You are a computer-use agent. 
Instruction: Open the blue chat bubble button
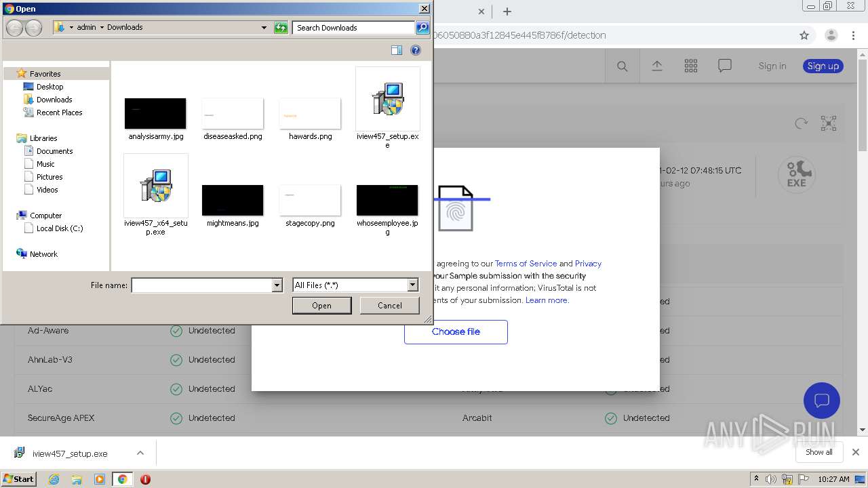[822, 401]
